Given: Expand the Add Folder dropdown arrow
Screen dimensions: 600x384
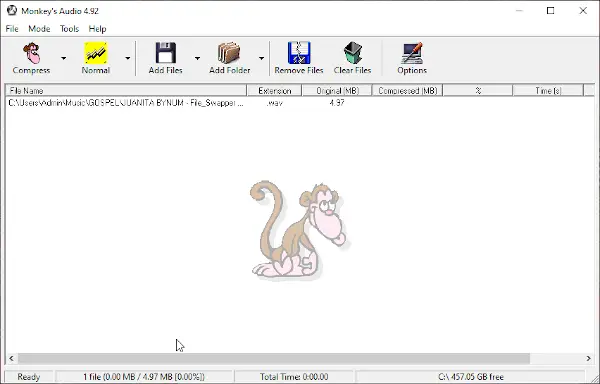Looking at the screenshot, I should 261,58.
